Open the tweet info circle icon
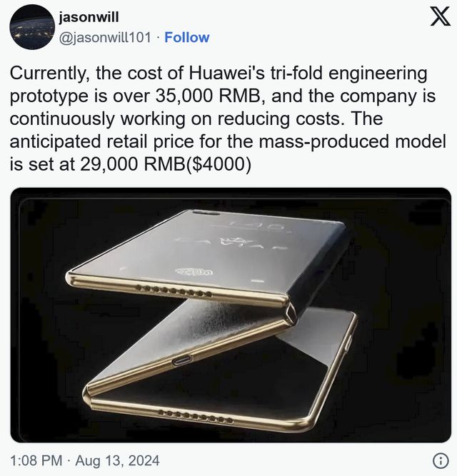The width and height of the screenshot is (457, 476). point(440,461)
